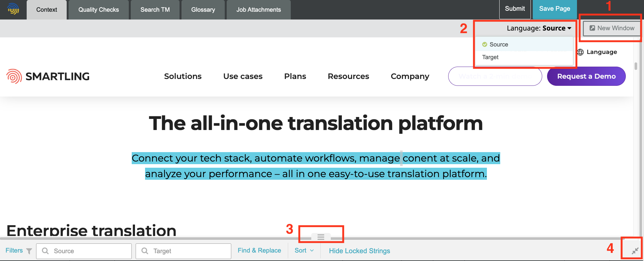The width and height of the screenshot is (644, 261).
Task: Expand the Sort dropdown
Action: tap(304, 251)
